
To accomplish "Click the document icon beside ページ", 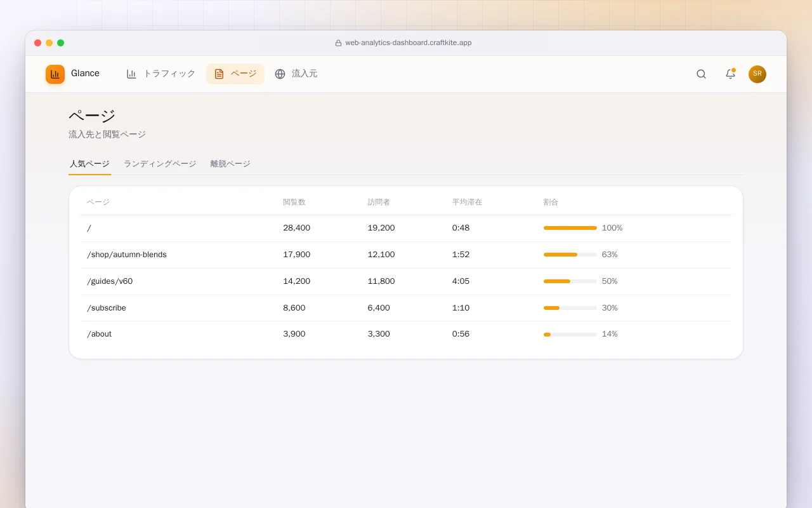I will (219, 74).
